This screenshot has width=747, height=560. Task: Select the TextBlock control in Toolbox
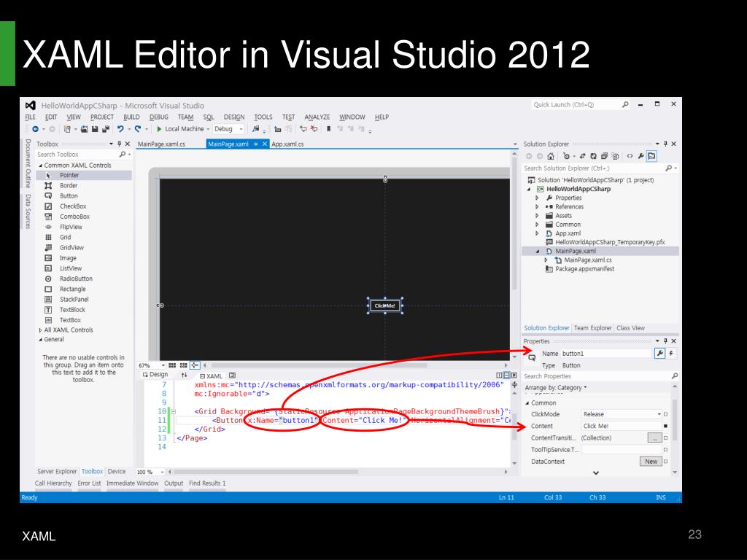[72, 309]
